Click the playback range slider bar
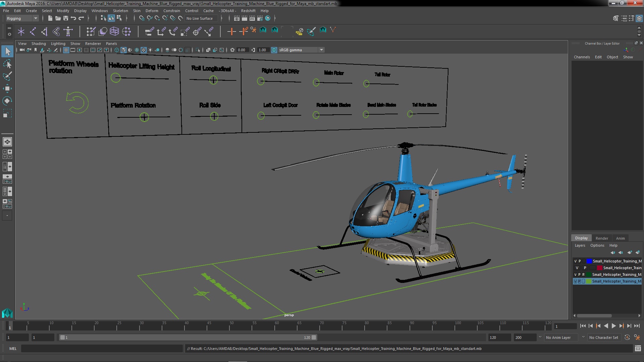Image resolution: width=644 pixels, height=362 pixels. (188, 338)
